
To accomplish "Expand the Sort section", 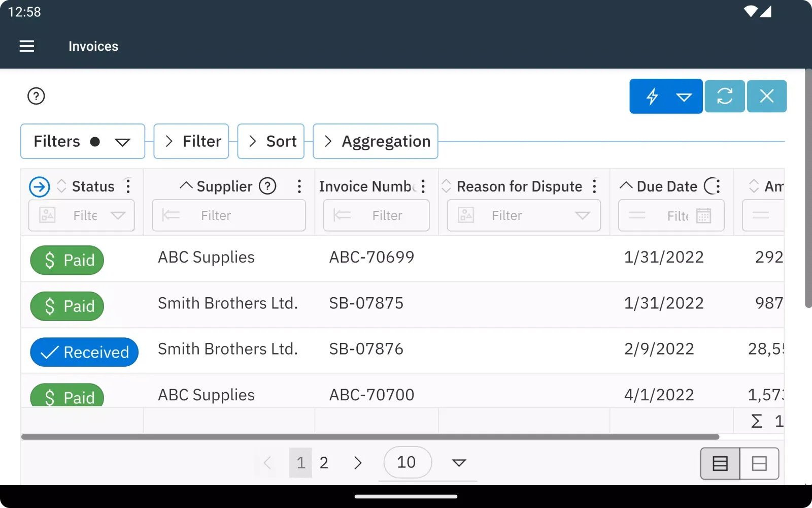I will pos(271,141).
